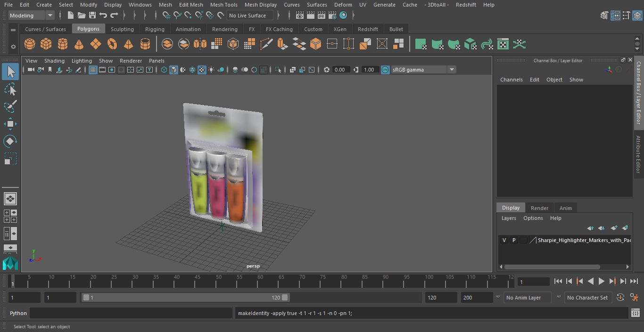Create a polygon cylinder from the shelf
The width and height of the screenshot is (644, 332).
point(62,44)
